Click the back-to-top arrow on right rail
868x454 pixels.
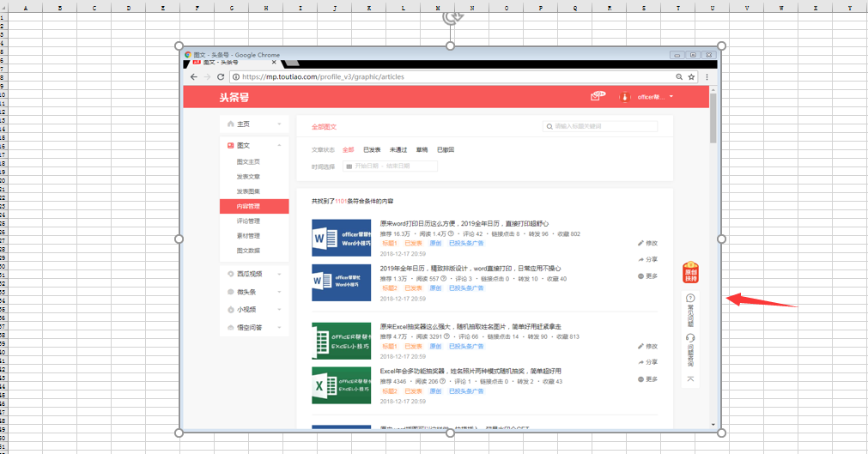(x=690, y=378)
